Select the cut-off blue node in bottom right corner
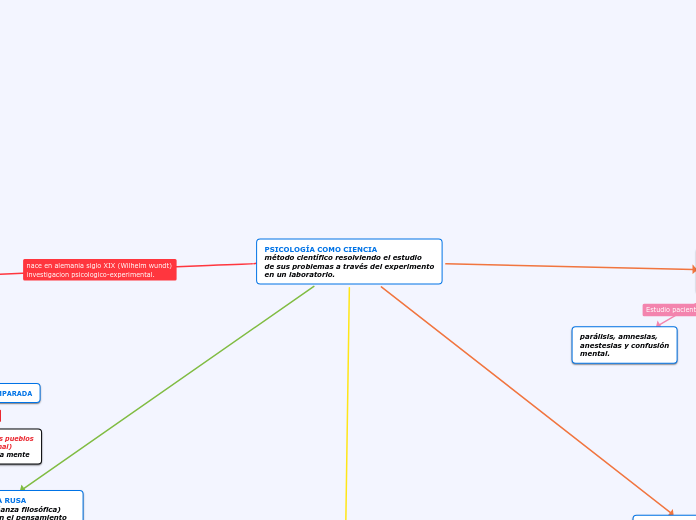The width and height of the screenshot is (696, 520). 664,518
